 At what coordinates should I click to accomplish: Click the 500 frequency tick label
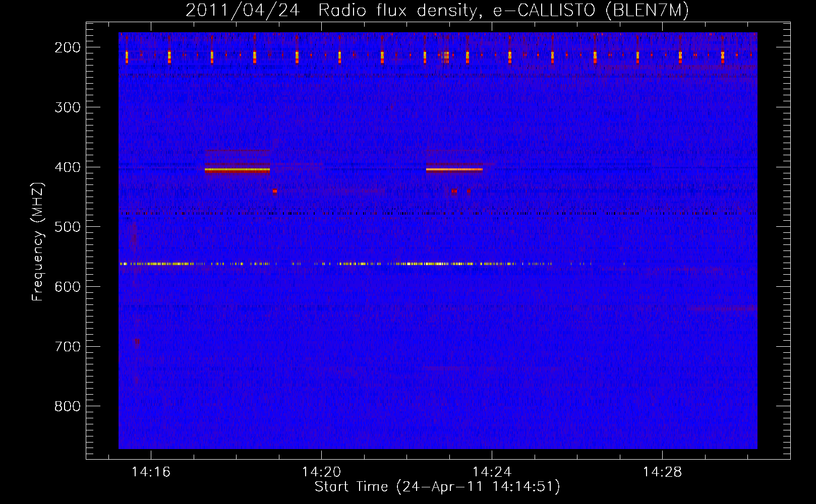(x=68, y=227)
